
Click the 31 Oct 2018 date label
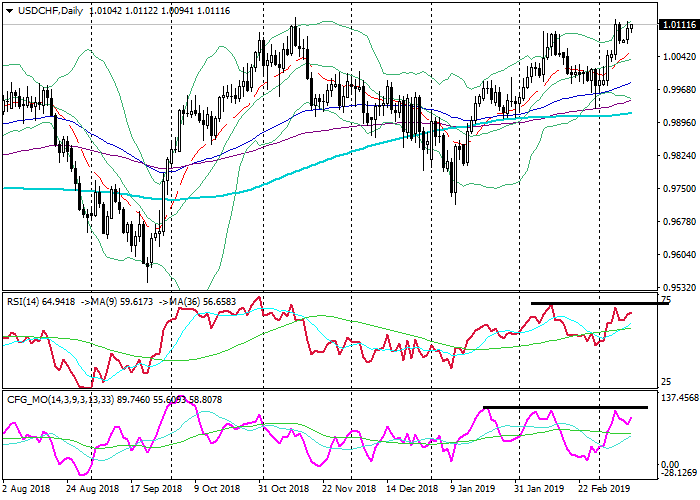pos(283,489)
